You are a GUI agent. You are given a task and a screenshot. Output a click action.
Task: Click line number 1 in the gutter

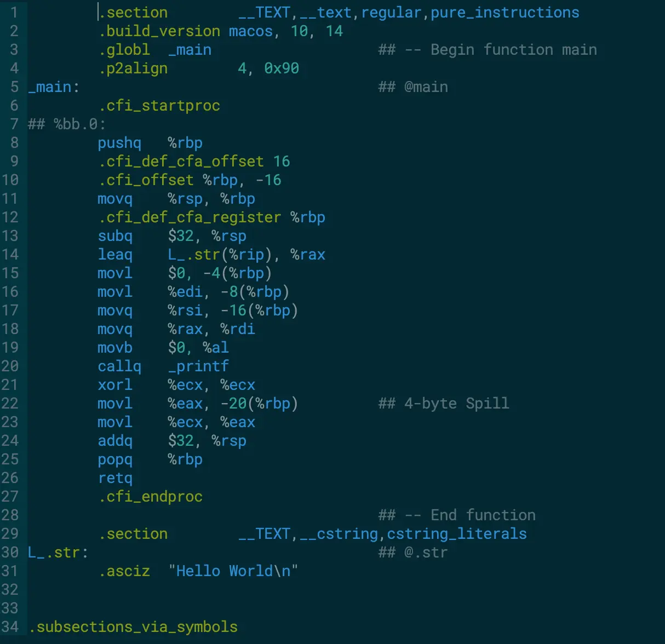click(14, 13)
